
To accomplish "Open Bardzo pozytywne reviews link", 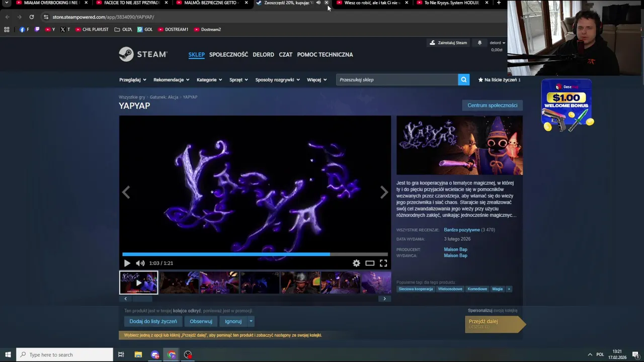I will [462, 230].
